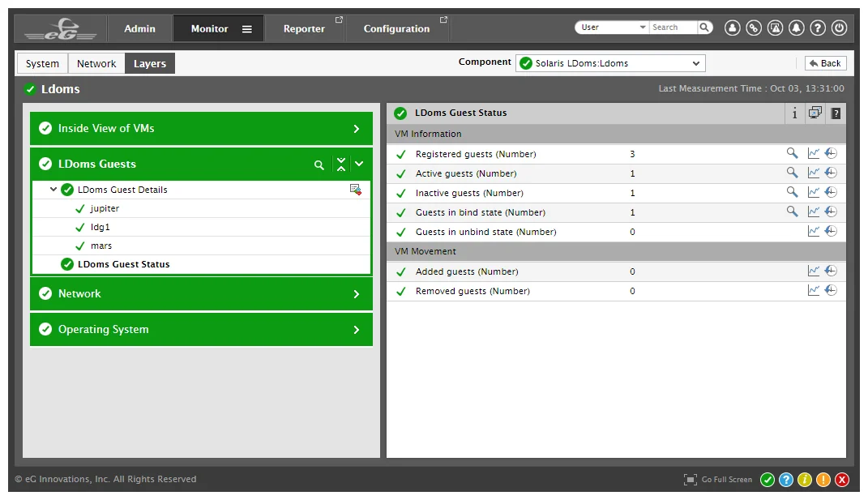Viewport: 868px width, 500px height.
Task: Select the Layers tab
Action: click(x=149, y=64)
